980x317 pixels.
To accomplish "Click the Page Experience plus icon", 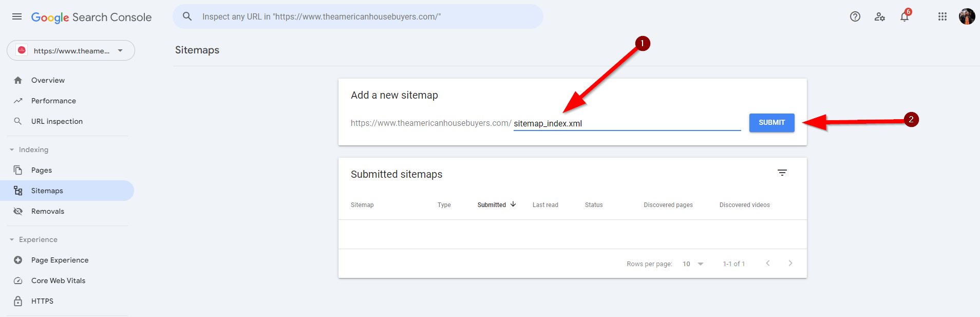I will tap(18, 260).
